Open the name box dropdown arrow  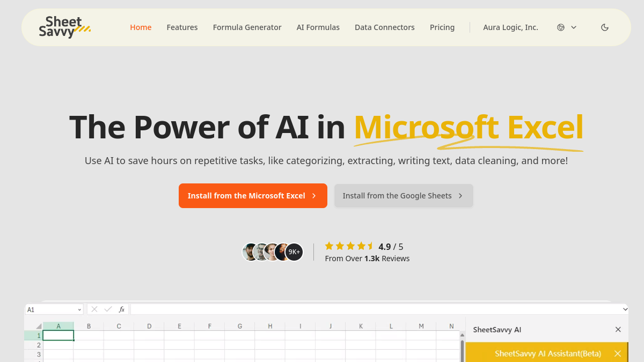80,309
